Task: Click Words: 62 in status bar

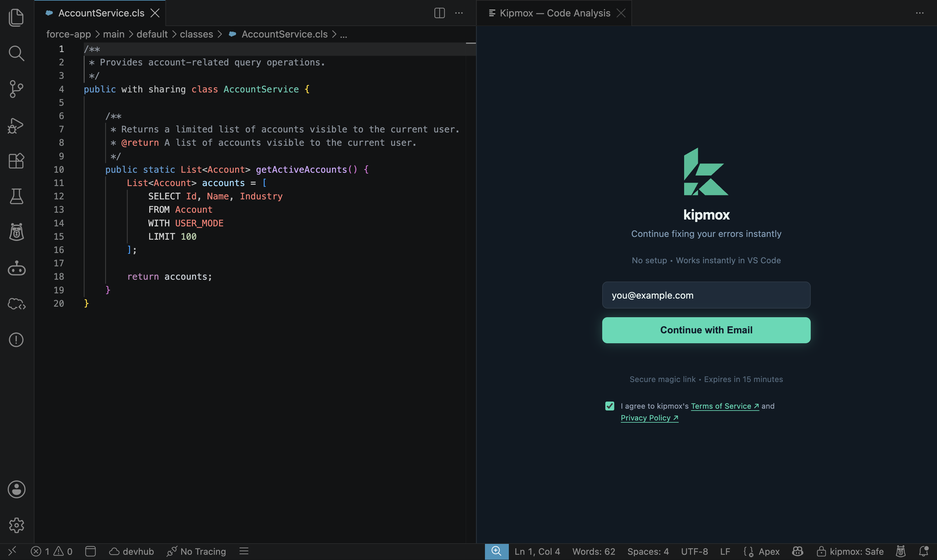Action: click(594, 551)
